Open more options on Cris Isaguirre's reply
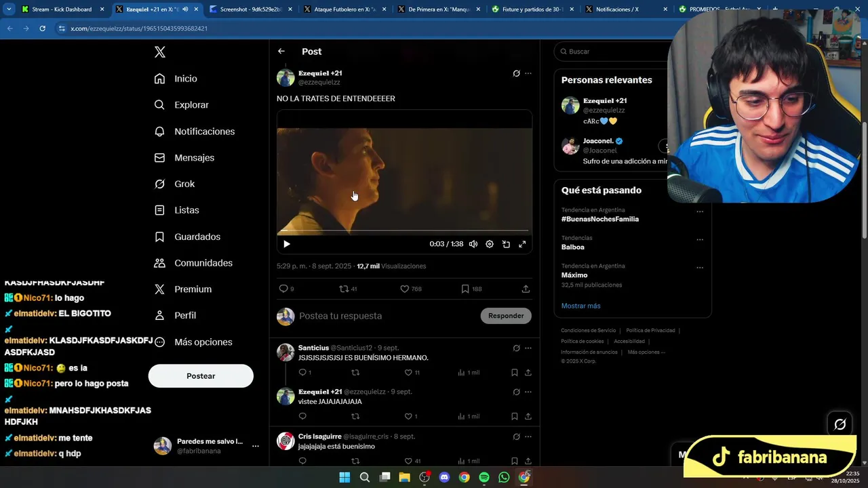Screen dimensions: 868x488 coord(528,436)
